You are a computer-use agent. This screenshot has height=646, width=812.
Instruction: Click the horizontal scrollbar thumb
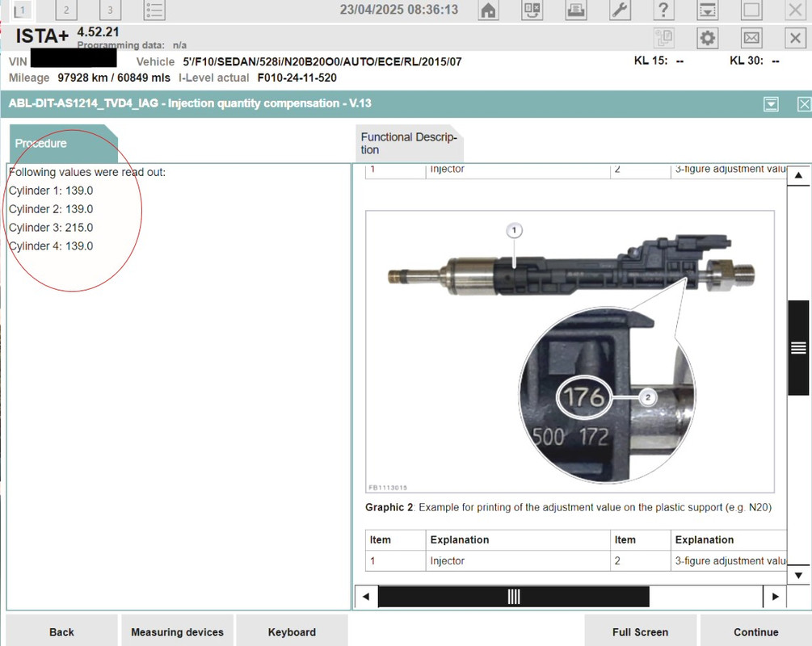pos(513,596)
